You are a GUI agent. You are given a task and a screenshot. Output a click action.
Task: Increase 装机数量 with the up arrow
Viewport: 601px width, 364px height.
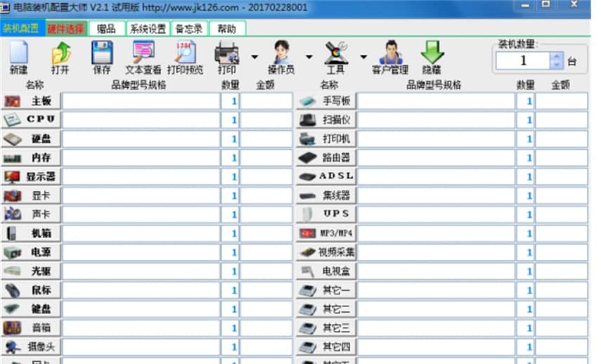tap(557, 56)
